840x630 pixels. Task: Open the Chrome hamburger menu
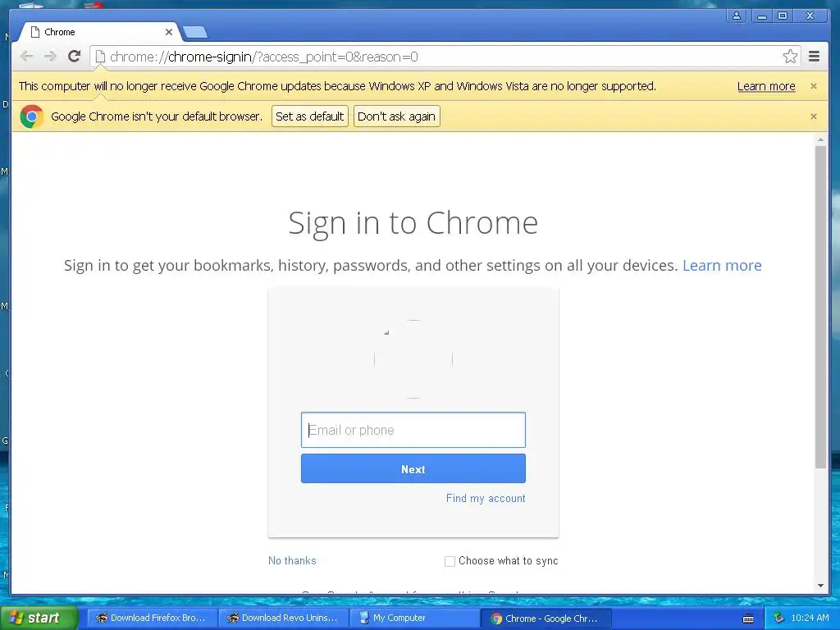point(814,57)
